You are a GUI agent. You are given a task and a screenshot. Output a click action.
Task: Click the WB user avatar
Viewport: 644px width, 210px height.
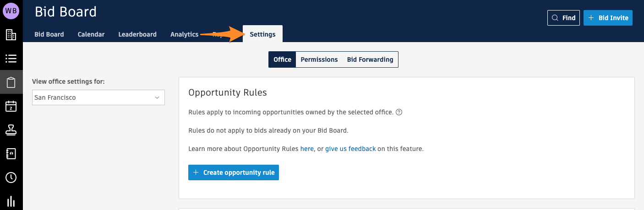[11, 11]
